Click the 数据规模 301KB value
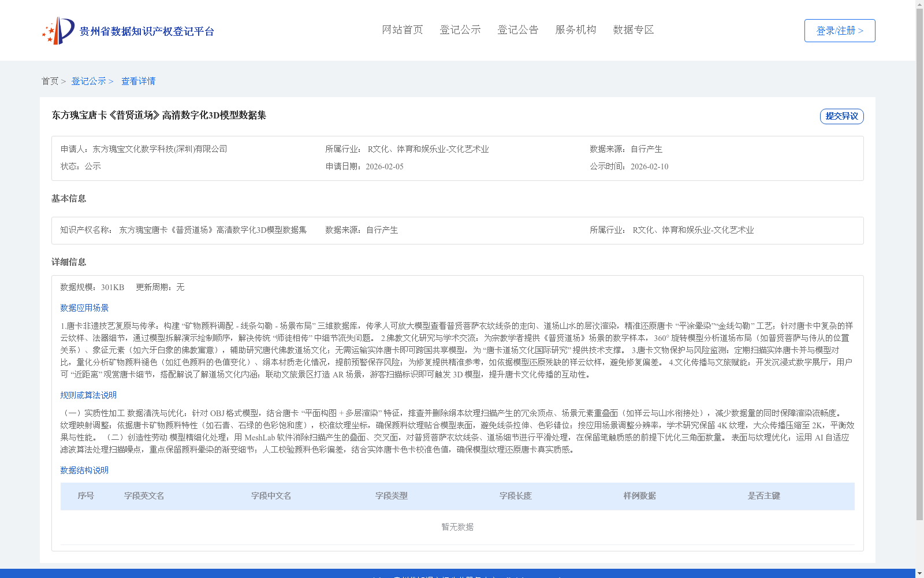Viewport: 924px width, 578px height. [x=113, y=287]
